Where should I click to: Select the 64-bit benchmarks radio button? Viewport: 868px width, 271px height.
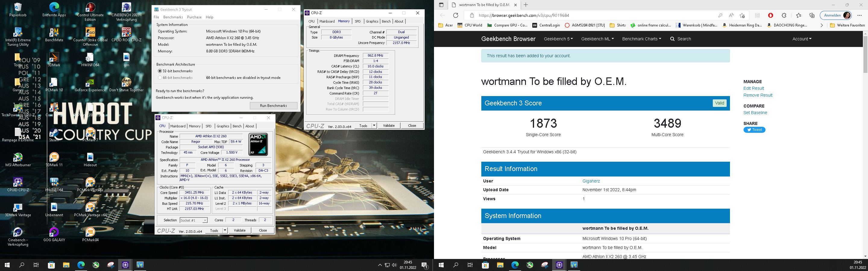pos(160,78)
